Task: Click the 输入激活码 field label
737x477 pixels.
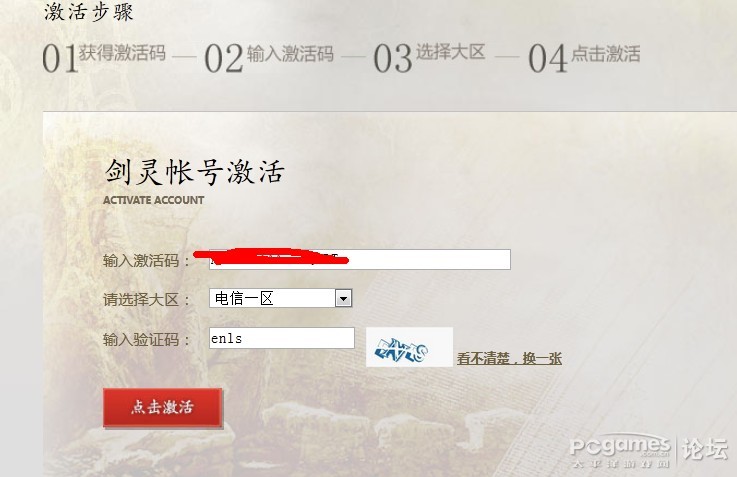Action: [x=146, y=260]
